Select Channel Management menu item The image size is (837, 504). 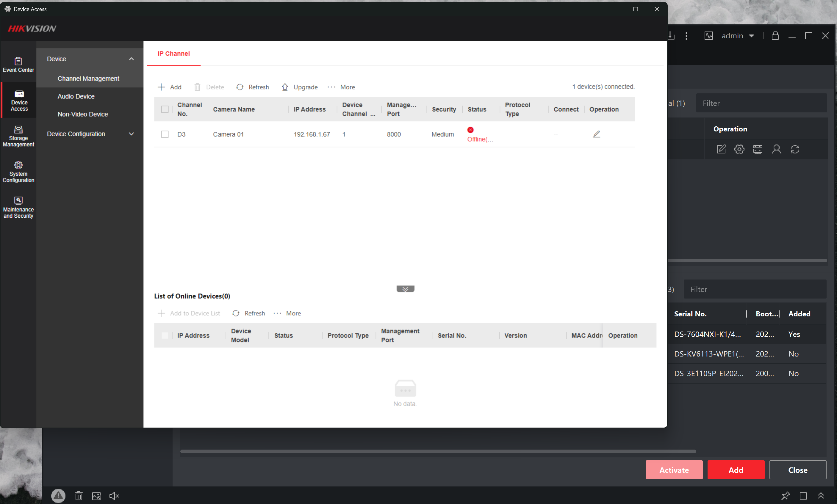click(x=88, y=78)
